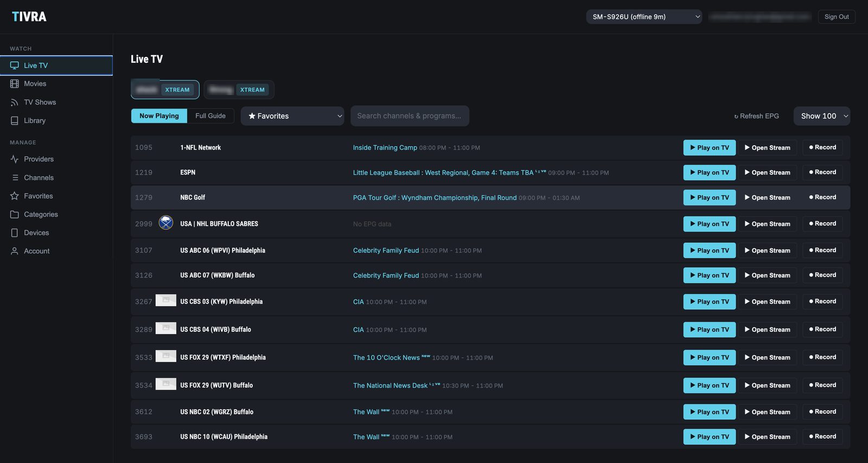
Task: Record USA NHL Buffalo Sabres channel
Action: 822,223
